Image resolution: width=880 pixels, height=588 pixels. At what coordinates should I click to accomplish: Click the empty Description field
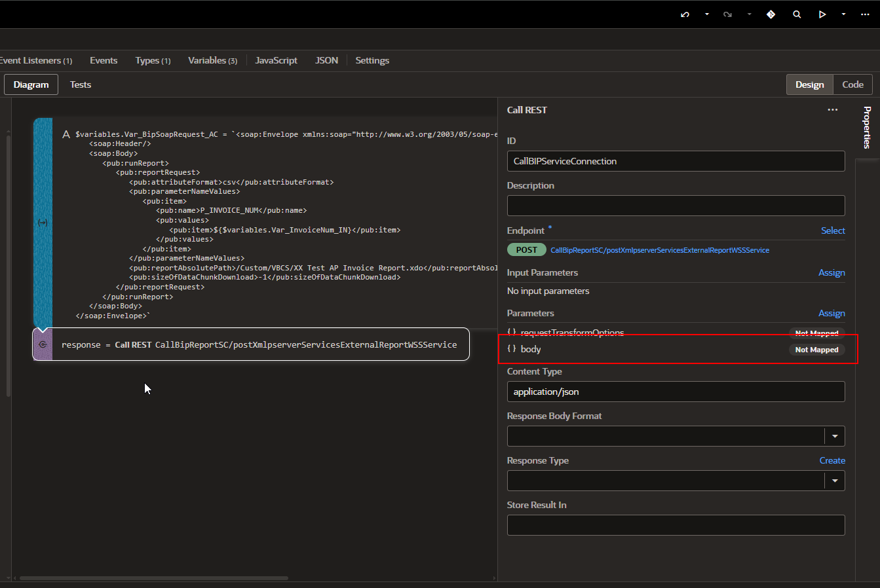676,206
